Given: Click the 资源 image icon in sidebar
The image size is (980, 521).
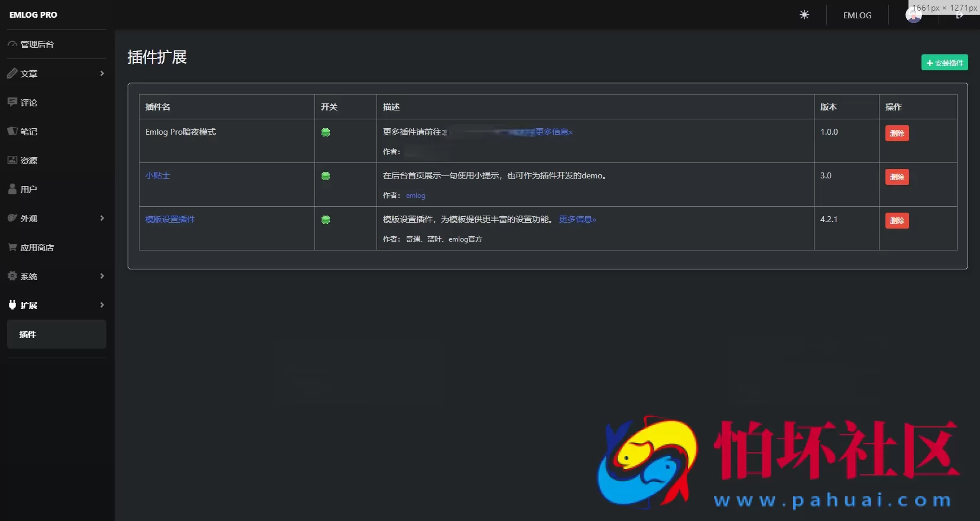Looking at the screenshot, I should 12,160.
